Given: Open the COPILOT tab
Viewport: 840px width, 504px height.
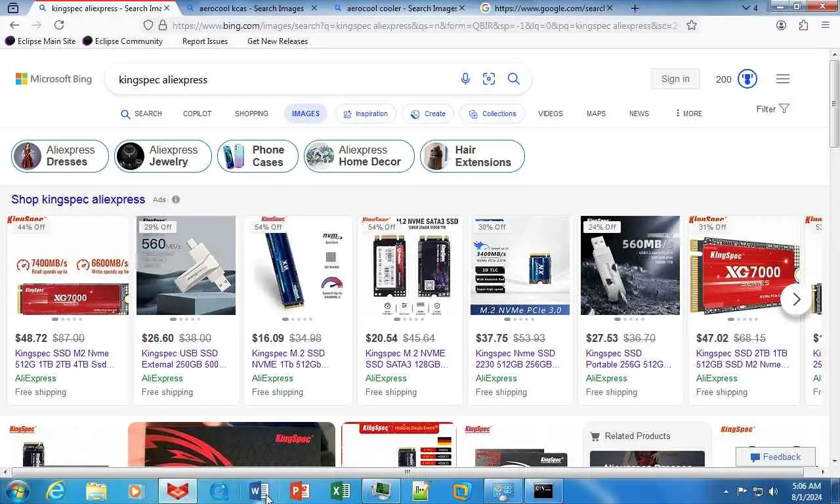Looking at the screenshot, I should (x=197, y=114).
